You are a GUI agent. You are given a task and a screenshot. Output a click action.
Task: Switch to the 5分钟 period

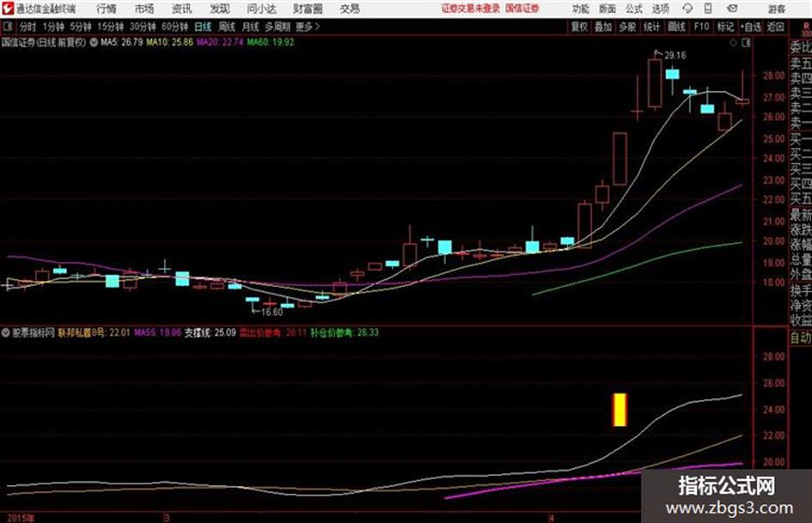click(81, 27)
